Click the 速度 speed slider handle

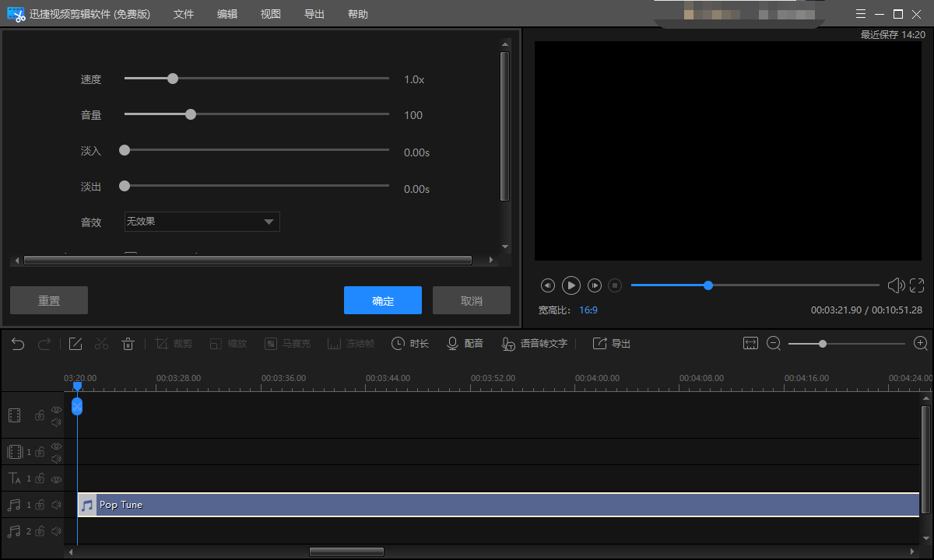(x=173, y=79)
